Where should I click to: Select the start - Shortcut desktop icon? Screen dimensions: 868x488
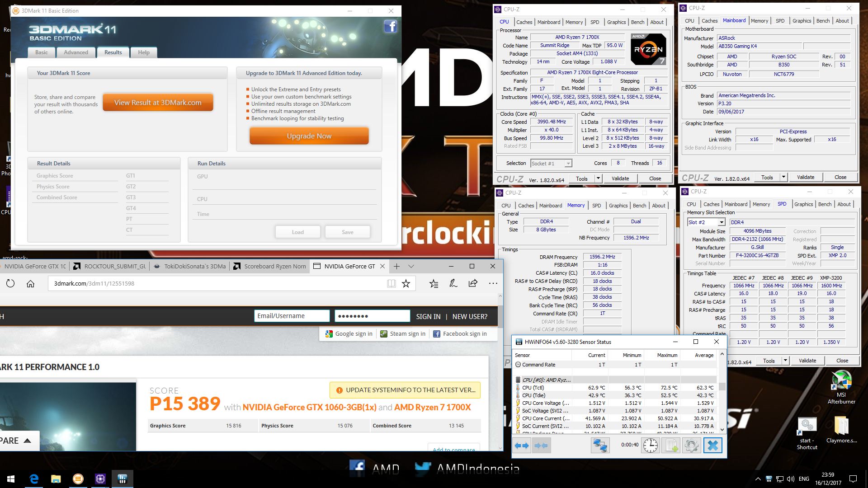coord(807,433)
